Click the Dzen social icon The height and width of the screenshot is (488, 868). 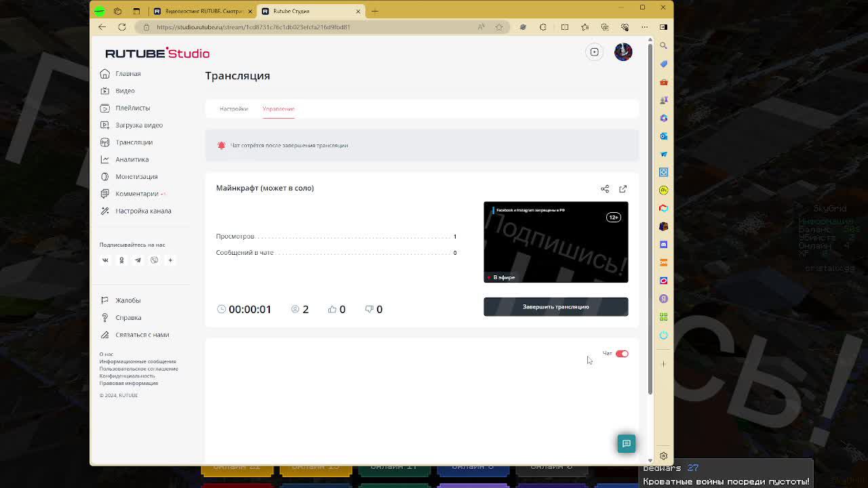tap(170, 260)
